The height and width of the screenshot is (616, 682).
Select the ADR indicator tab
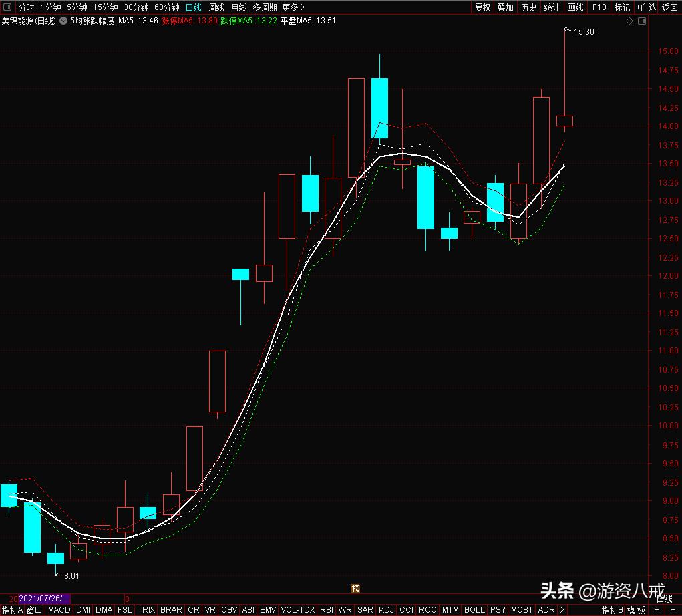[546, 610]
